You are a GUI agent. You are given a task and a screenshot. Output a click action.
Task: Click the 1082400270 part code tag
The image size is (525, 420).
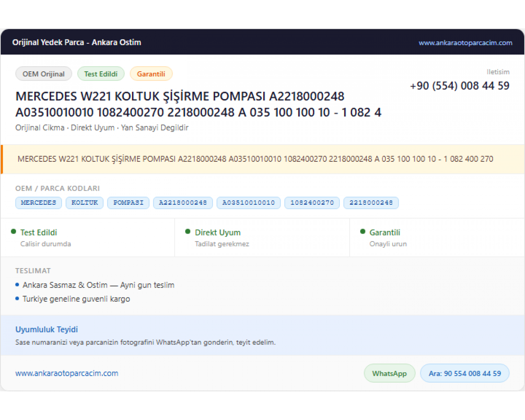312,203
